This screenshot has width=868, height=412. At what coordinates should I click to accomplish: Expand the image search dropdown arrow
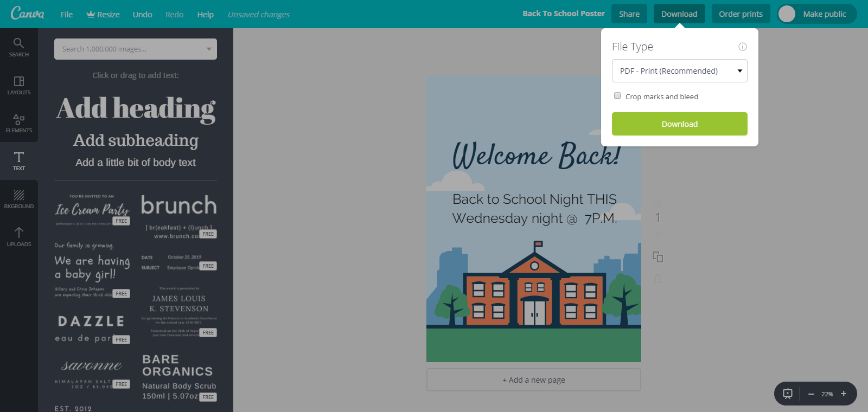(x=209, y=49)
